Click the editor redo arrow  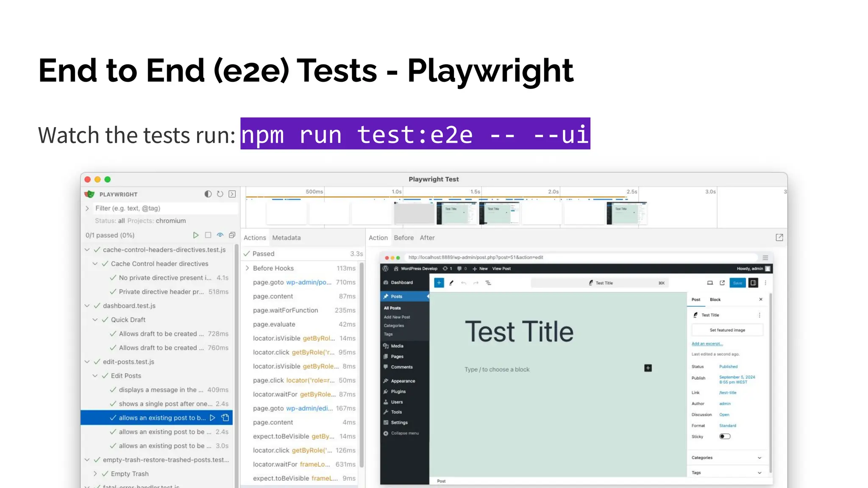coord(476,283)
